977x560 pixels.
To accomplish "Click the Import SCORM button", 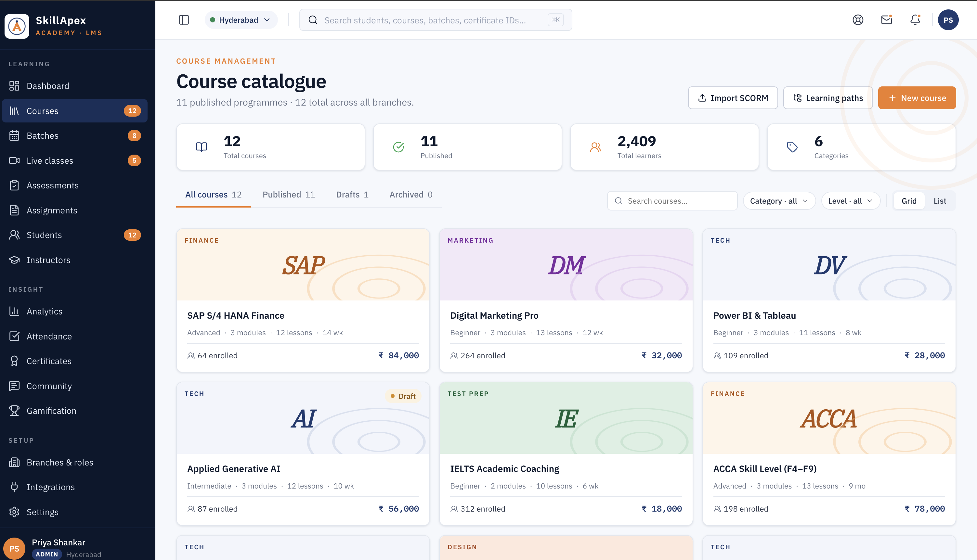I will (733, 98).
